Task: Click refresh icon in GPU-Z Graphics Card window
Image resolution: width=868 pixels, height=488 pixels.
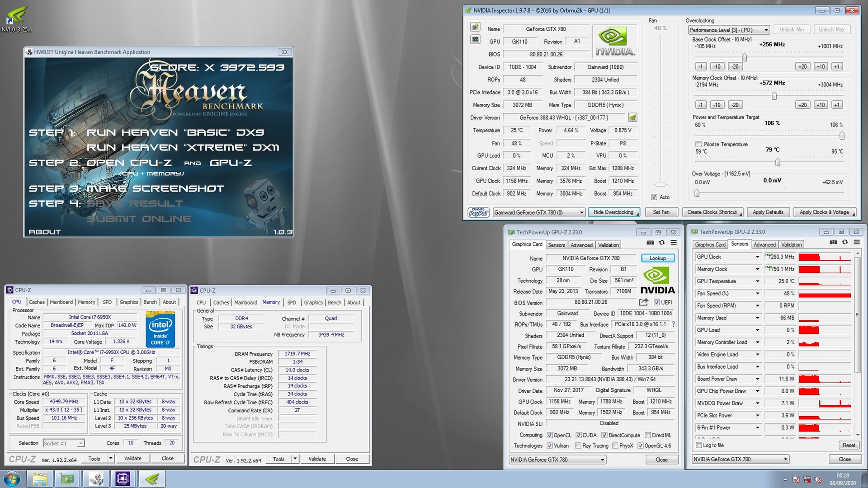Action: click(x=662, y=243)
